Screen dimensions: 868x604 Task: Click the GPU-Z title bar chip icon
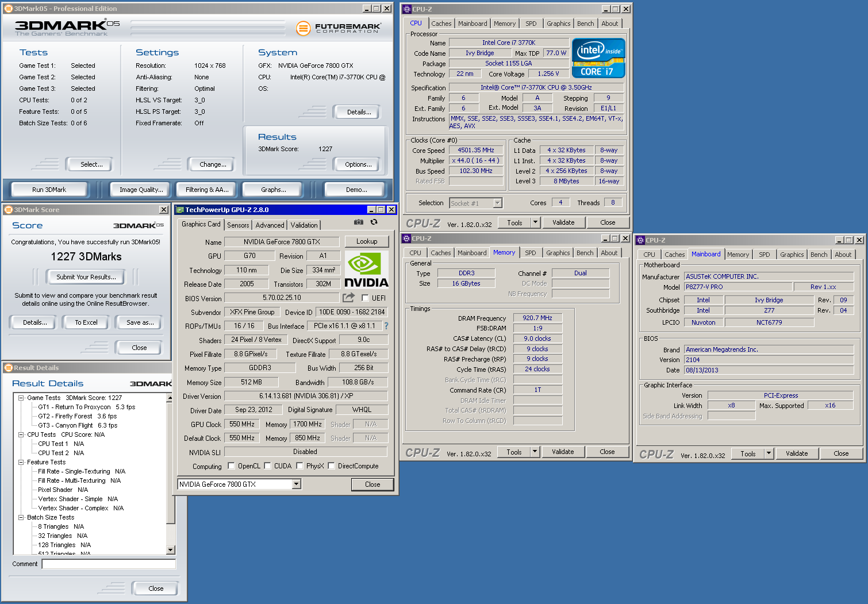[x=180, y=210]
